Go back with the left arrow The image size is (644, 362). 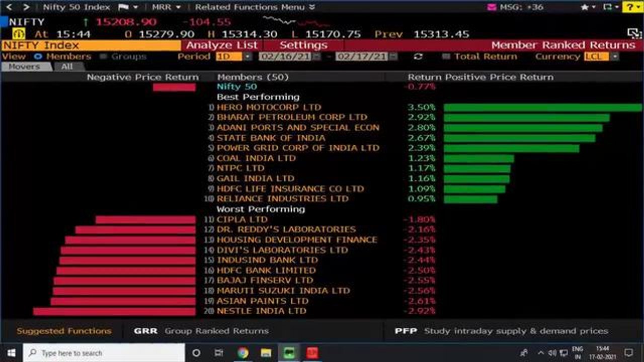[x=10, y=7]
